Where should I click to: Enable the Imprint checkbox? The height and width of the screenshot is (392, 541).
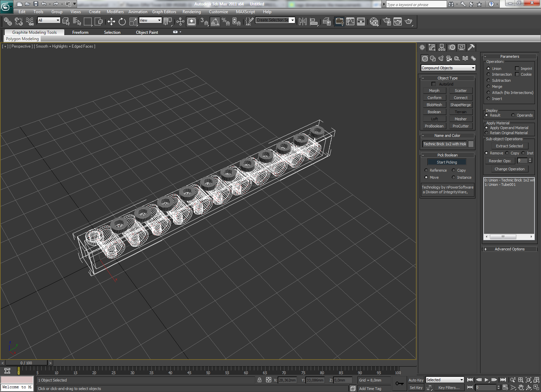click(x=517, y=69)
